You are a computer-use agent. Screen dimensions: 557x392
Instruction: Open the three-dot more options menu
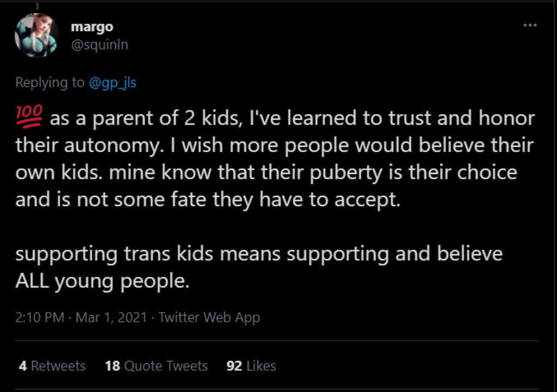click(x=530, y=25)
